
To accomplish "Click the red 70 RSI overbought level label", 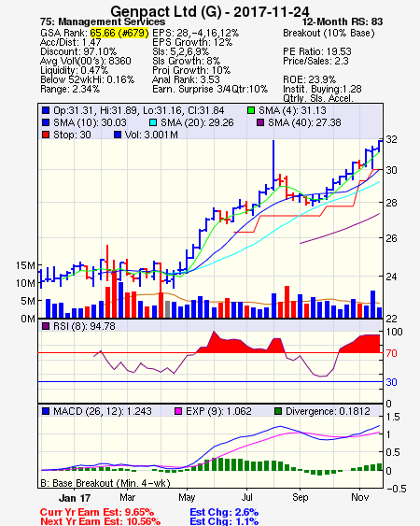I will tap(391, 353).
